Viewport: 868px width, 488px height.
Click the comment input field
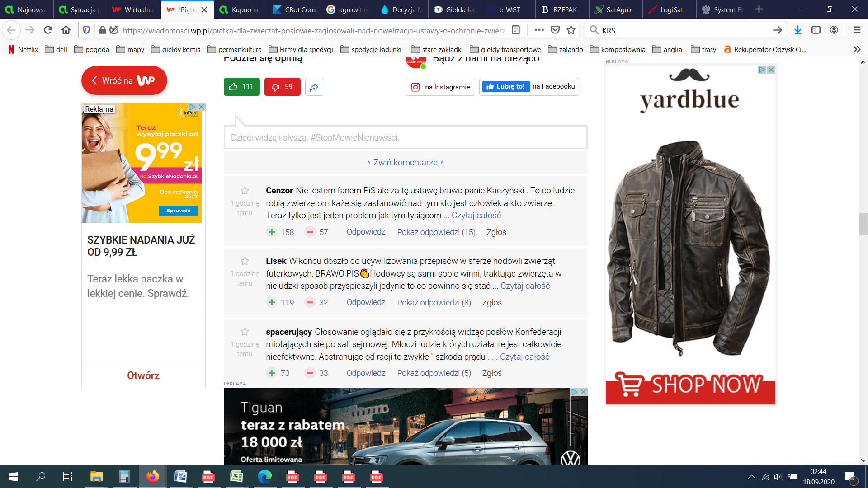click(405, 137)
